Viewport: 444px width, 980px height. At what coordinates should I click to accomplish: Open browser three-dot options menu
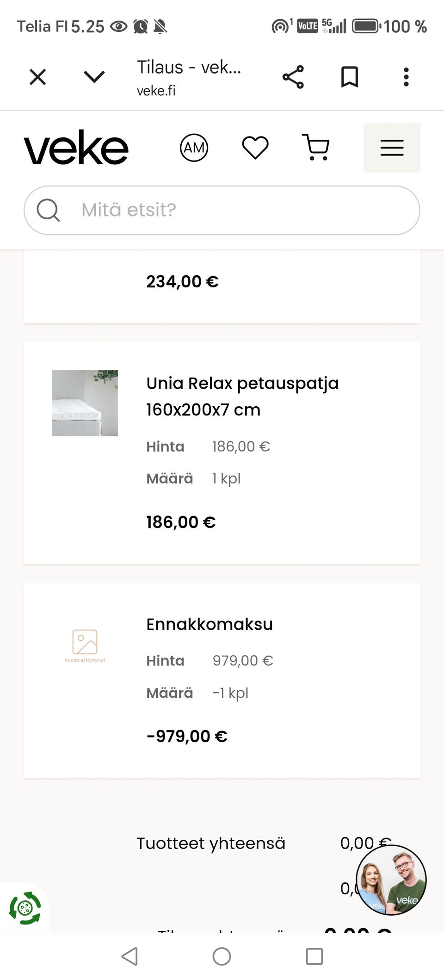(x=406, y=77)
